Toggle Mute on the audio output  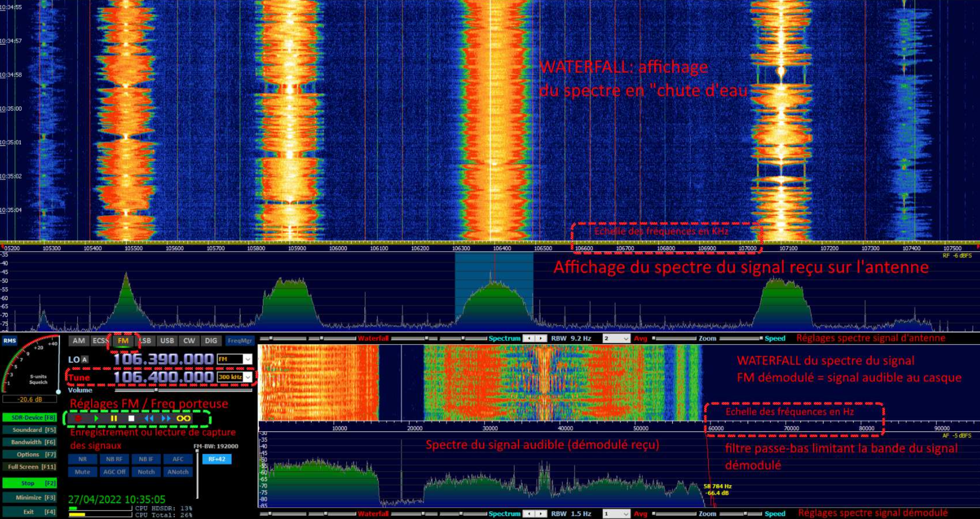tap(82, 472)
